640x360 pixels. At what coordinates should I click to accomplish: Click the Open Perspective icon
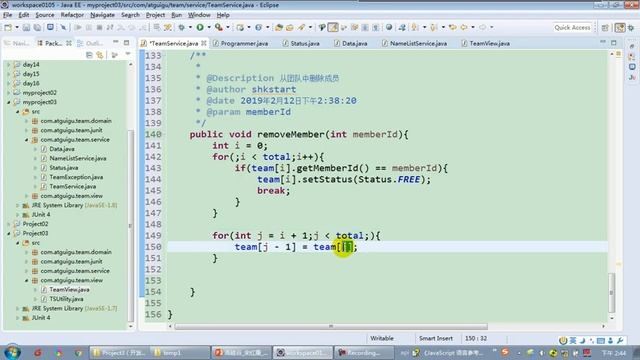pyautogui.click(x=605, y=27)
